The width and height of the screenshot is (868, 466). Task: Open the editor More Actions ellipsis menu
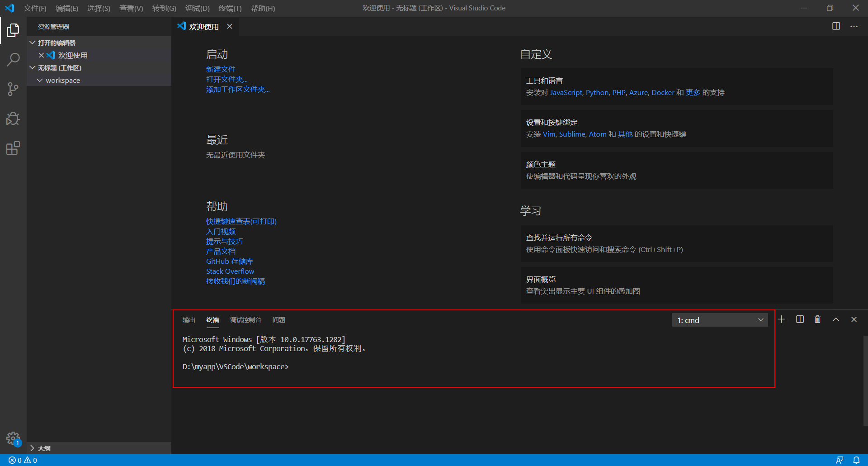pyautogui.click(x=854, y=26)
